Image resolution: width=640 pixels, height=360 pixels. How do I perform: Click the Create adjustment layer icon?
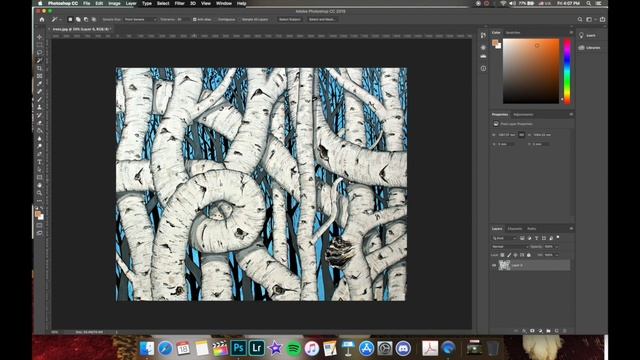540,331
